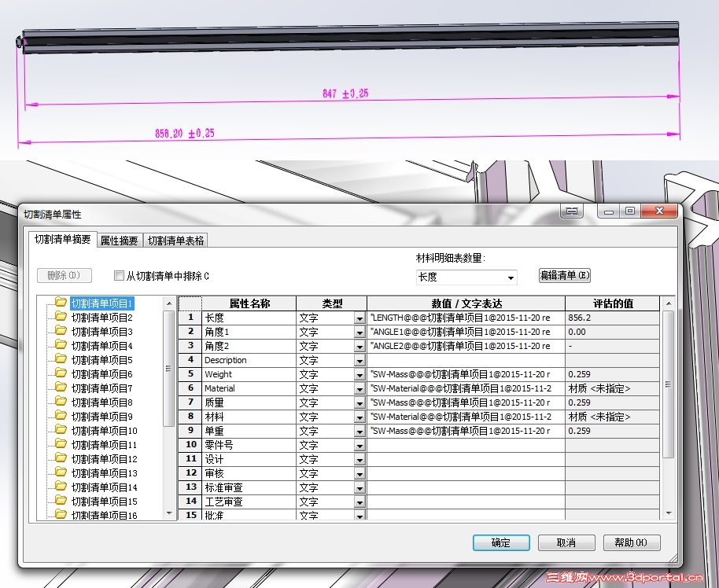Open type dropdown for Description row
Viewport: 719px width, 588px height.
[360, 361]
